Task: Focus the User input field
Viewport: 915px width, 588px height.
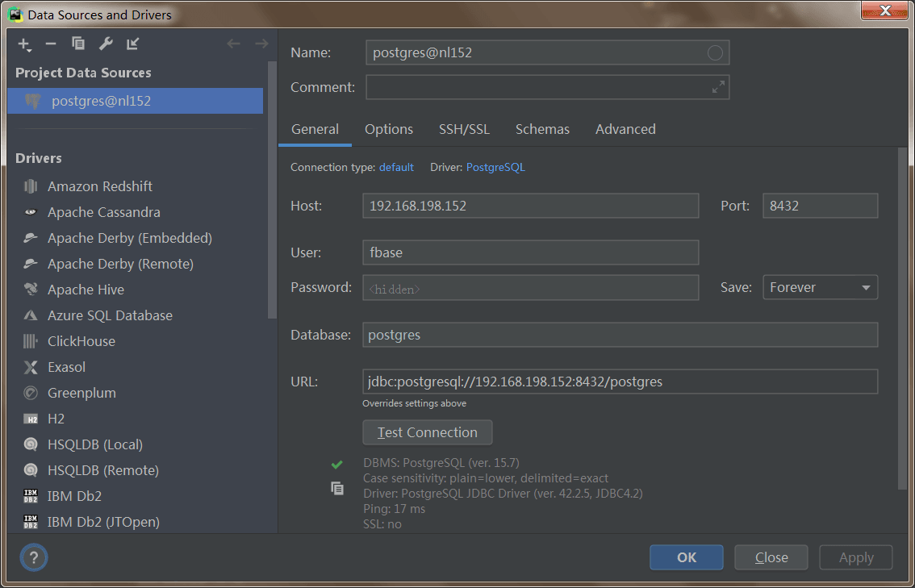Action: [530, 252]
